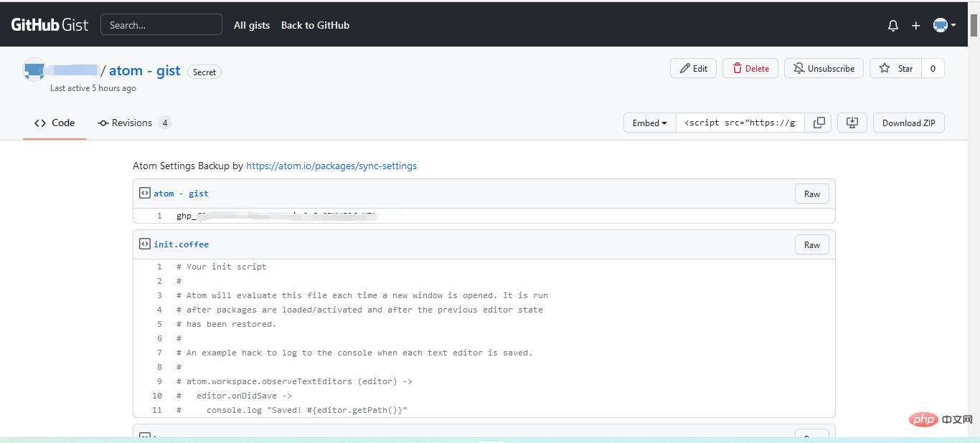Click the plus icon to create new gist
Screen dimensions: 980x443
point(915,25)
